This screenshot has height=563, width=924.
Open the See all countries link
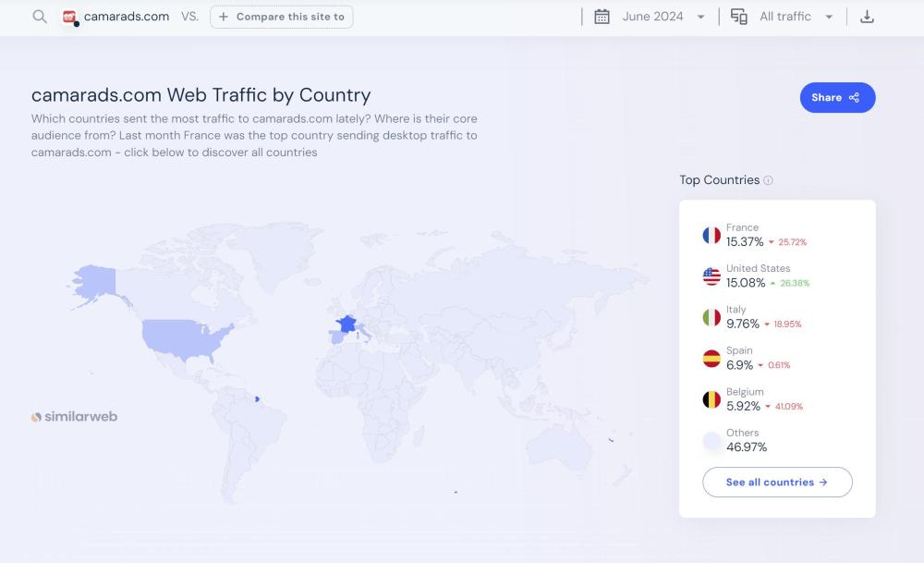[x=777, y=482]
